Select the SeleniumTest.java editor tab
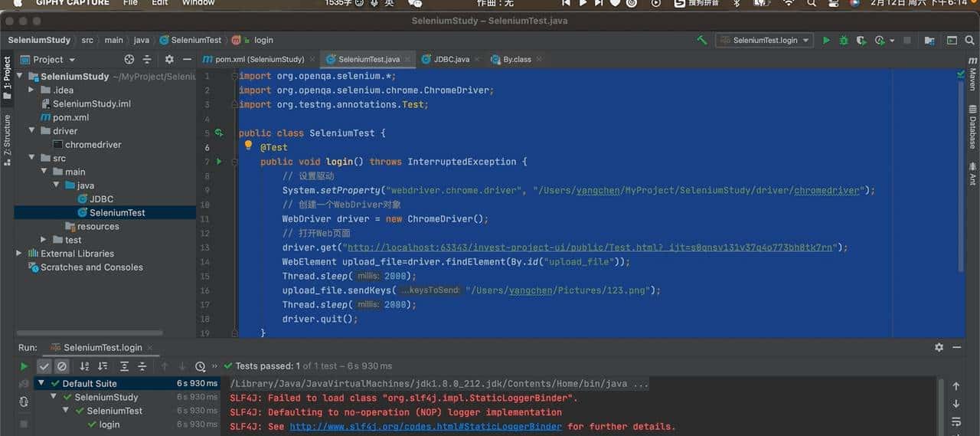Image resolution: width=980 pixels, height=436 pixels. coord(368,59)
